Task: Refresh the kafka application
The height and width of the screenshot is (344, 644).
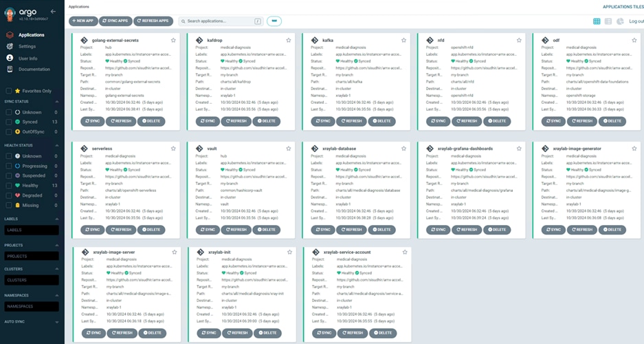Action: click(352, 121)
